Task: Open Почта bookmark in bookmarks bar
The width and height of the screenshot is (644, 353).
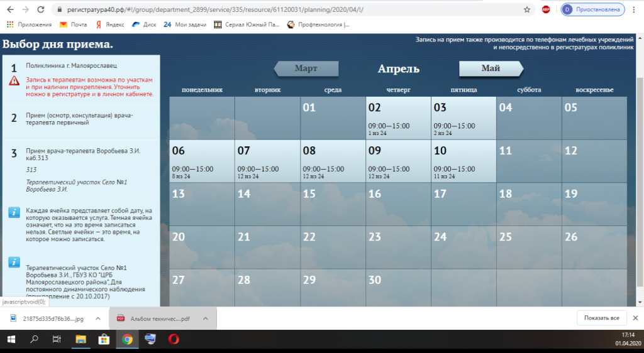Action: coord(73,24)
